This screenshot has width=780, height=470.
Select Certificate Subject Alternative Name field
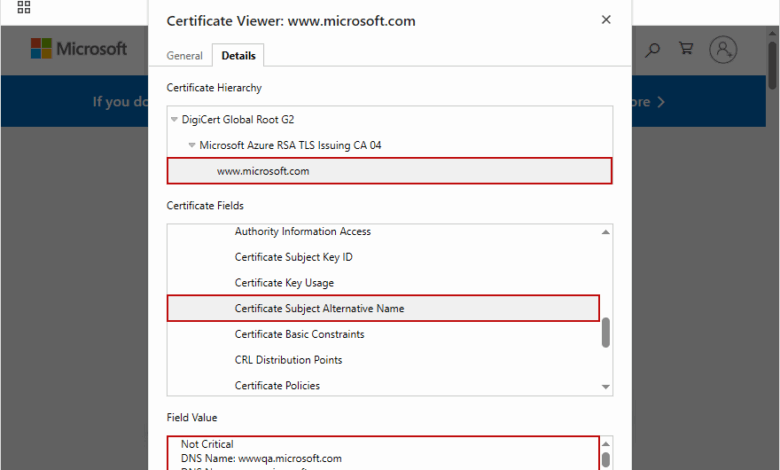[x=383, y=308]
